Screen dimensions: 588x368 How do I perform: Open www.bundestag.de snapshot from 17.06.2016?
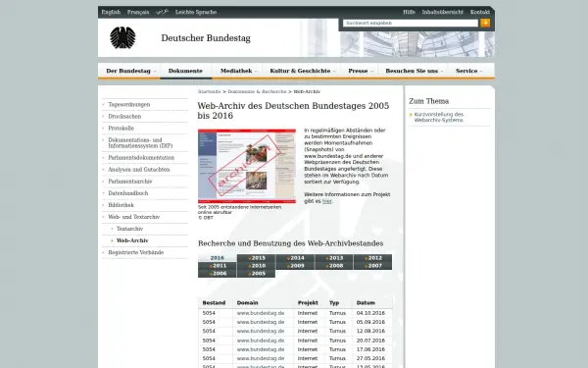[x=261, y=349]
